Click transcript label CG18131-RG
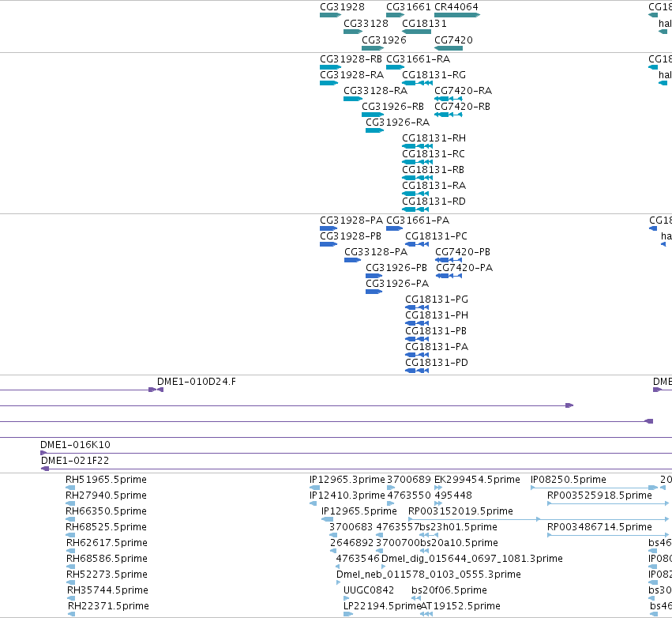The width and height of the screenshot is (672, 618). (434, 75)
